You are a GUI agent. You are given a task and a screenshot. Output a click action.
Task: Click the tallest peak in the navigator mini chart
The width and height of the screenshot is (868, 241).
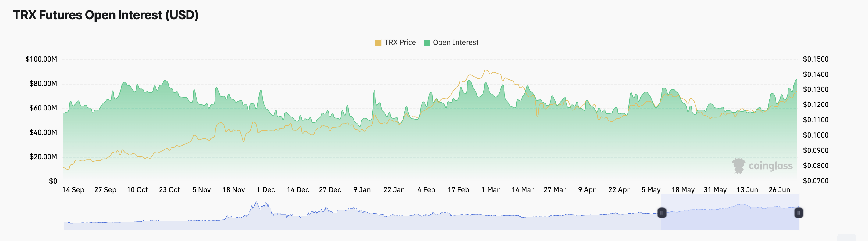coord(256,202)
